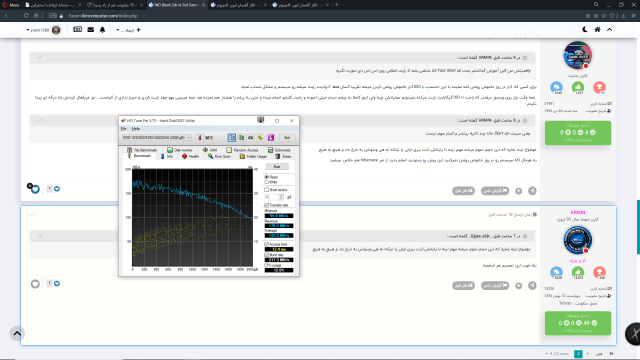Open the create (+) dropdown in forum header
Image resolution: width=640 pixels, height=360 pixels.
(128, 30)
